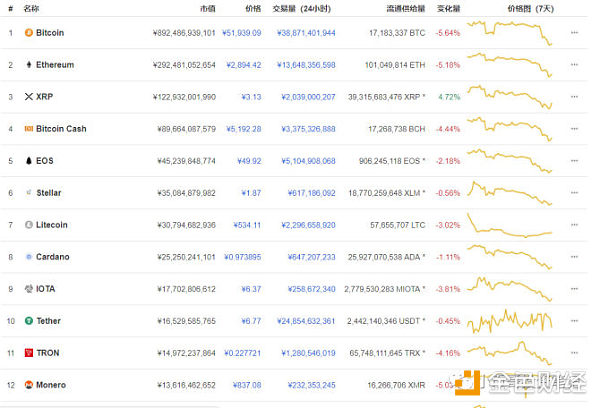Open the more options menu for XRP

point(574,97)
